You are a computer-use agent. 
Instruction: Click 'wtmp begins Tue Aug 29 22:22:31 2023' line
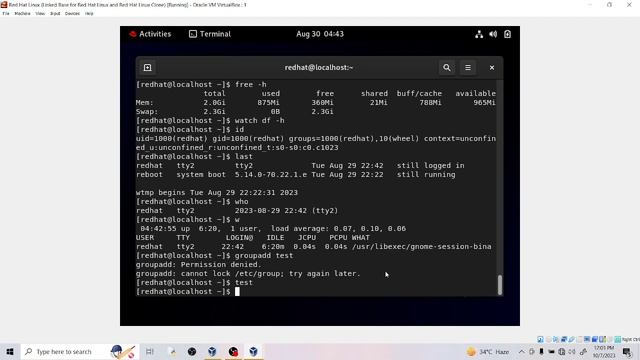(217, 193)
